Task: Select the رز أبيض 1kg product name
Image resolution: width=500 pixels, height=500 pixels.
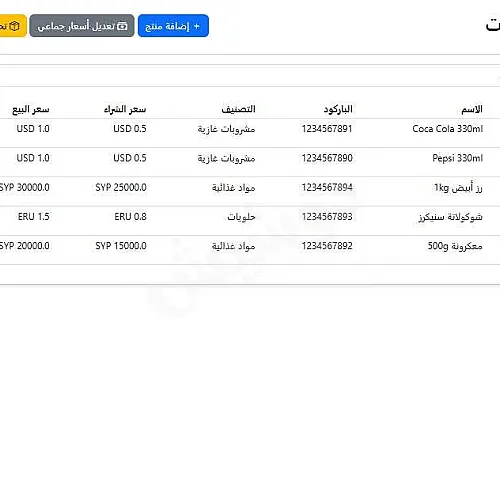Action: pyautogui.click(x=458, y=188)
